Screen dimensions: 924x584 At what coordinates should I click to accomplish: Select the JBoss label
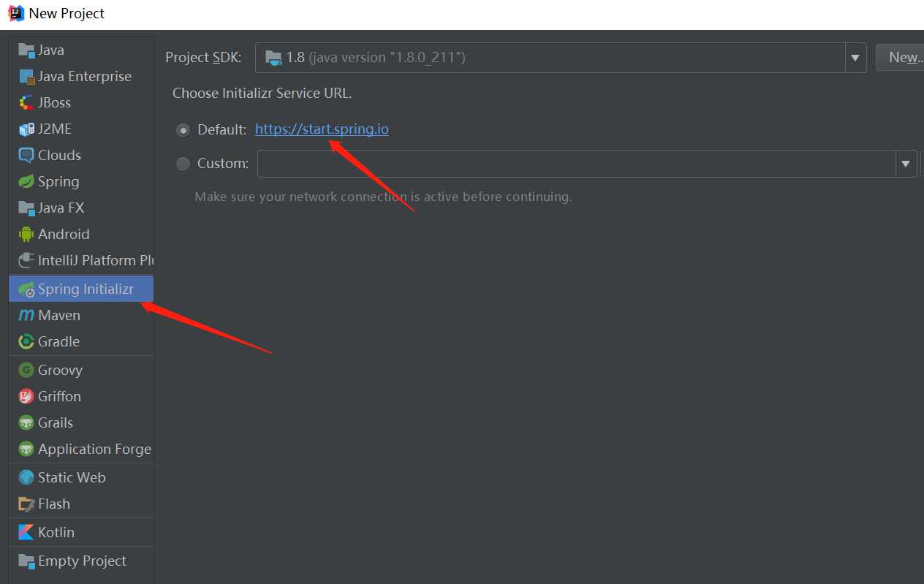click(x=54, y=103)
